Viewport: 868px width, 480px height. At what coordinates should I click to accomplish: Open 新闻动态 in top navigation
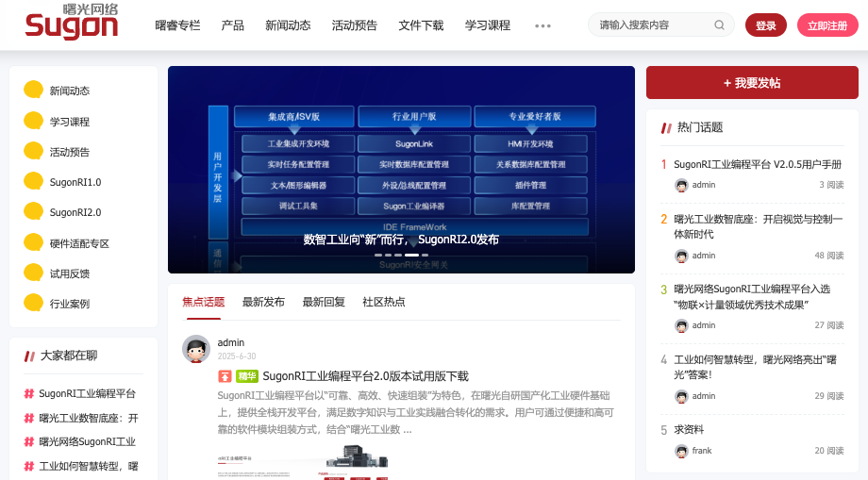(x=288, y=25)
